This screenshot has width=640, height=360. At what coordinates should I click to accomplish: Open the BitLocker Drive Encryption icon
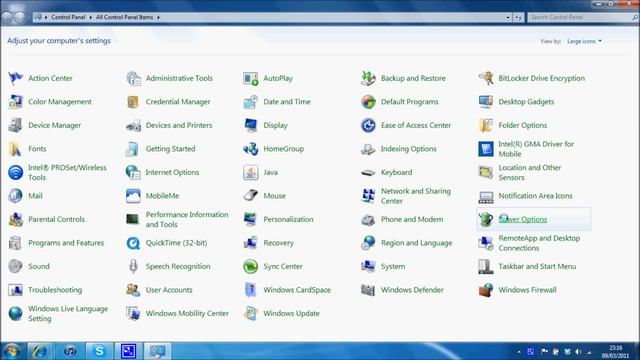(x=486, y=78)
